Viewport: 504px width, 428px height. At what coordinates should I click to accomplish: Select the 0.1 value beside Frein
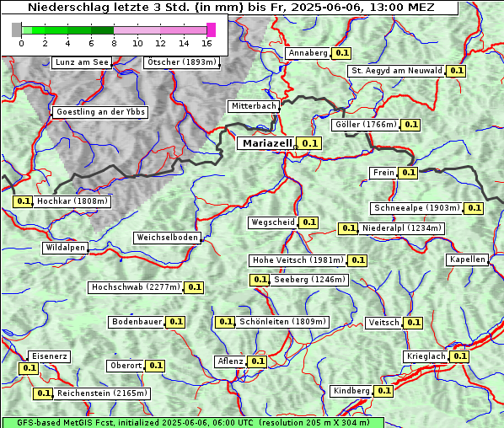(x=408, y=173)
